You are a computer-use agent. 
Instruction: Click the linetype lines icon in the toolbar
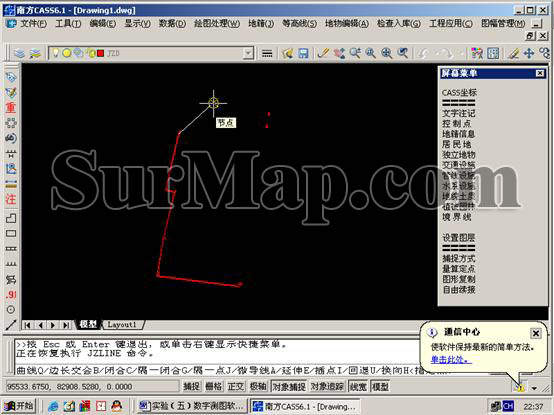(x=267, y=54)
